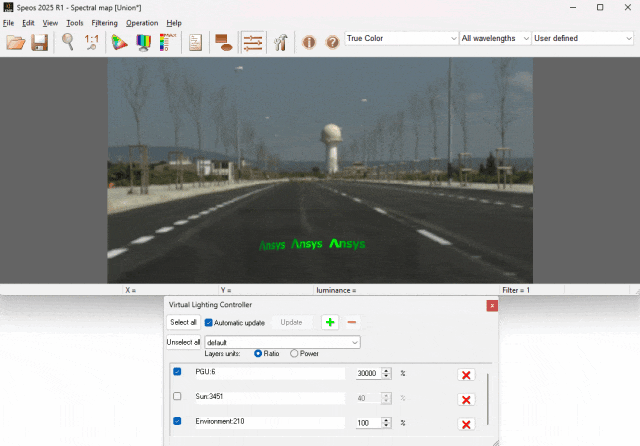Click the Unselect all button
Image resolution: width=640 pixels, height=446 pixels.
[x=183, y=342]
